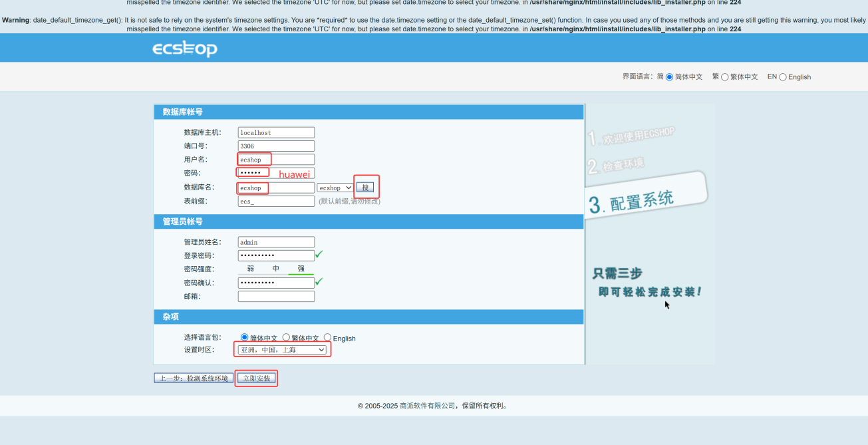The height and width of the screenshot is (445, 868).
Task: Click 立即安装 install now button
Action: (x=256, y=378)
